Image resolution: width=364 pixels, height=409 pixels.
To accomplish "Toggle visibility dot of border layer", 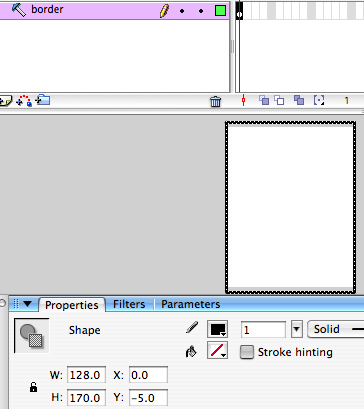I will click(182, 11).
